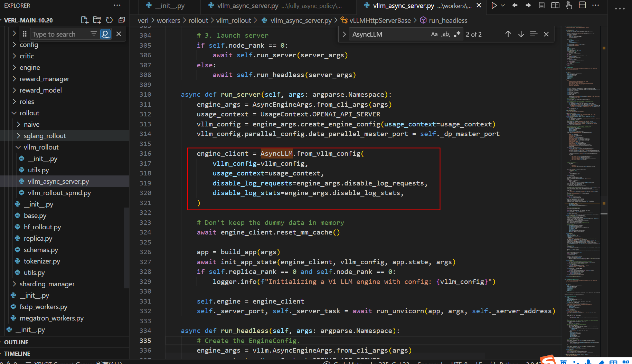The height and width of the screenshot is (364, 632).
Task: Open the Run button dropdown arrow
Action: point(503,5)
